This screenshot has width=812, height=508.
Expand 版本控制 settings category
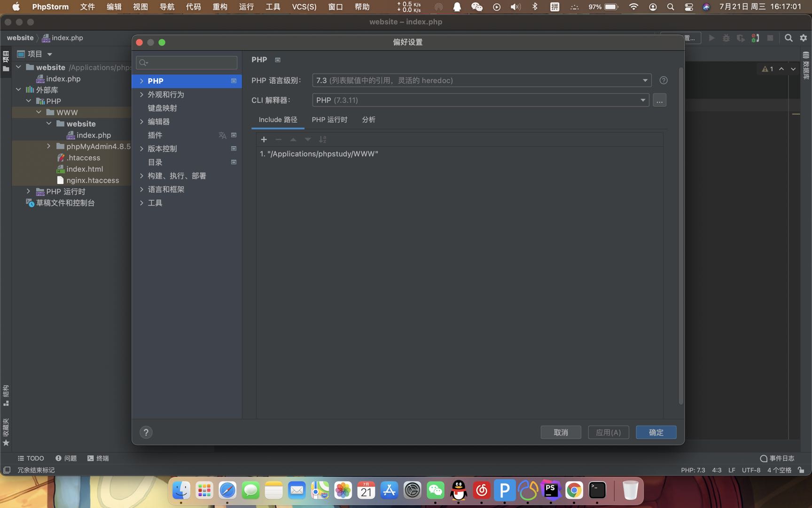point(141,149)
